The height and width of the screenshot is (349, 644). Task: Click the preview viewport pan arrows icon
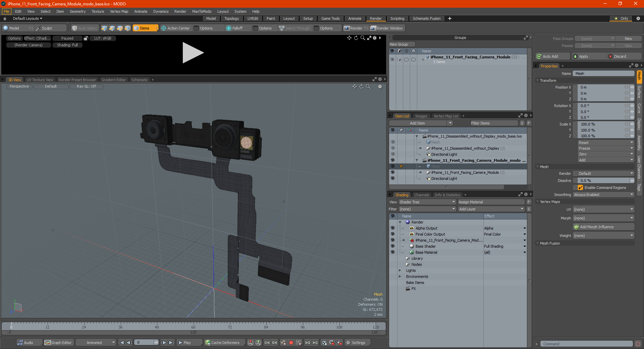349,38
